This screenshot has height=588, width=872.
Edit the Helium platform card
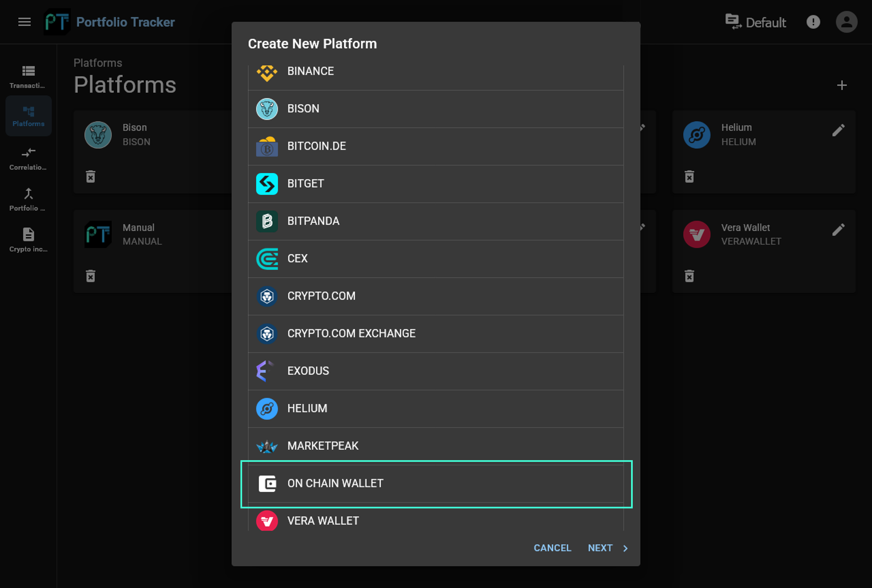838,130
